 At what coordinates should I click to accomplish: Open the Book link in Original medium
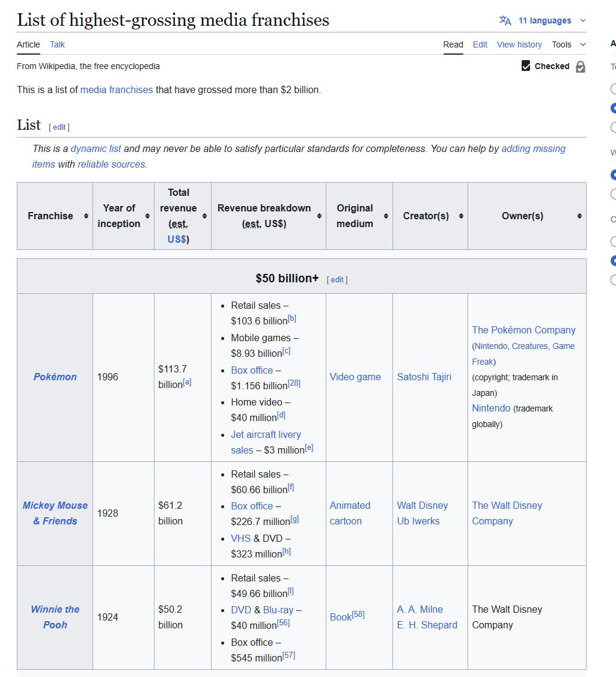pos(341,618)
